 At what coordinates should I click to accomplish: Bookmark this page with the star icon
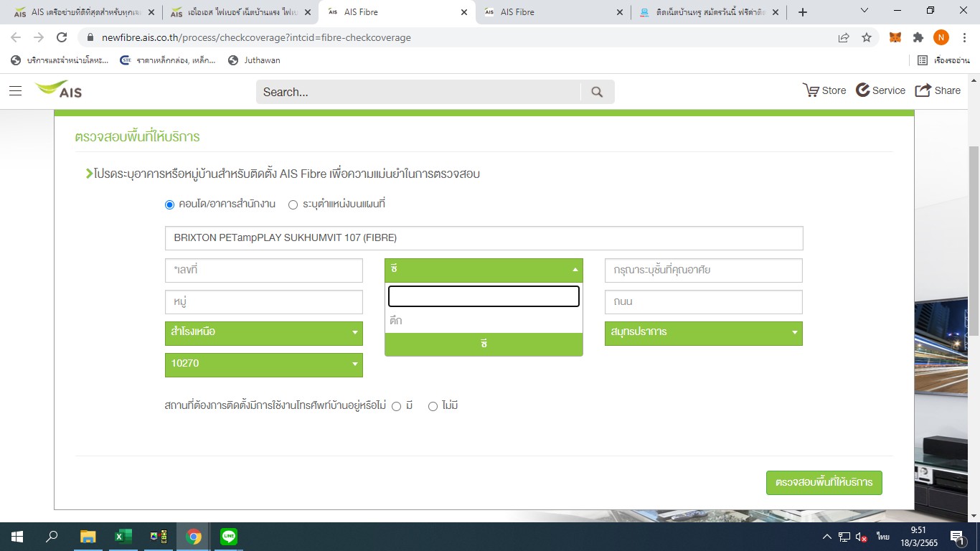[x=867, y=37]
